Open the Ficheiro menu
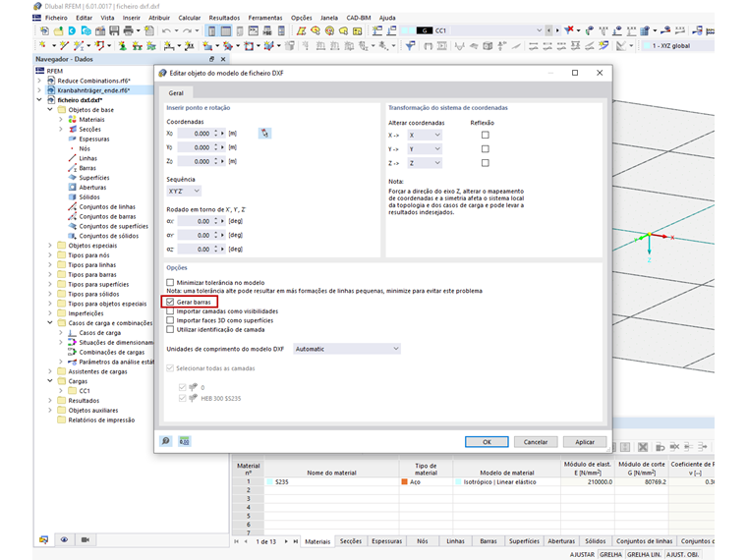This screenshot has width=747, height=560. (56, 18)
